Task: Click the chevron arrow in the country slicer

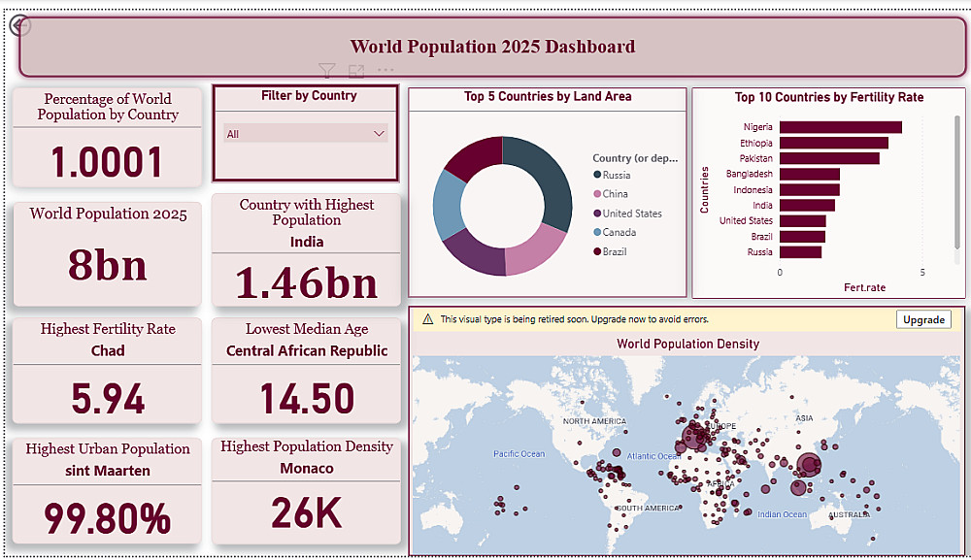Action: 379,134
